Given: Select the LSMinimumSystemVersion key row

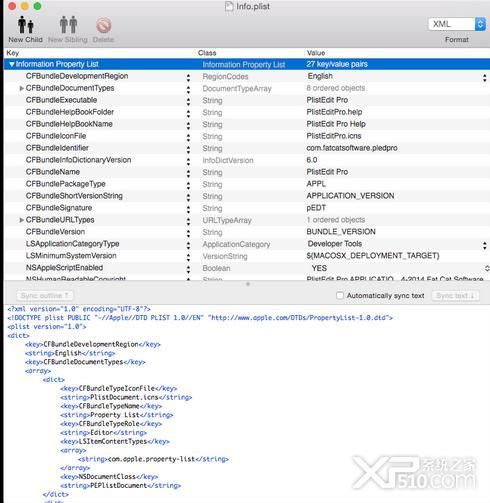Looking at the screenshot, I should tap(71, 256).
